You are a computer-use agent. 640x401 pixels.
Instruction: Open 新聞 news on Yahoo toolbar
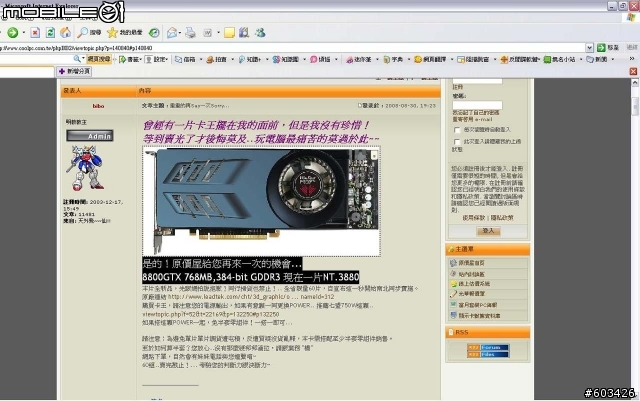pyautogui.click(x=597, y=60)
